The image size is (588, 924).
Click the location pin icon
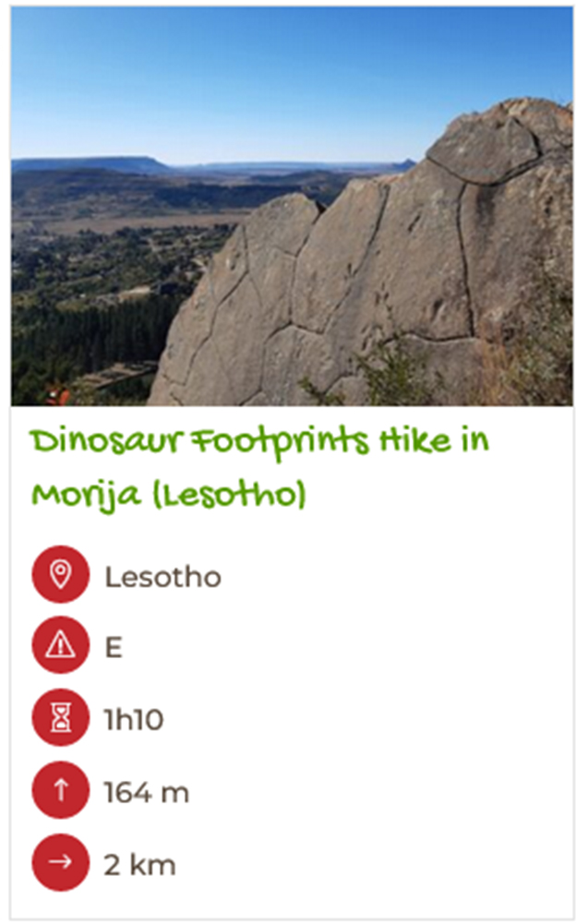point(61,574)
